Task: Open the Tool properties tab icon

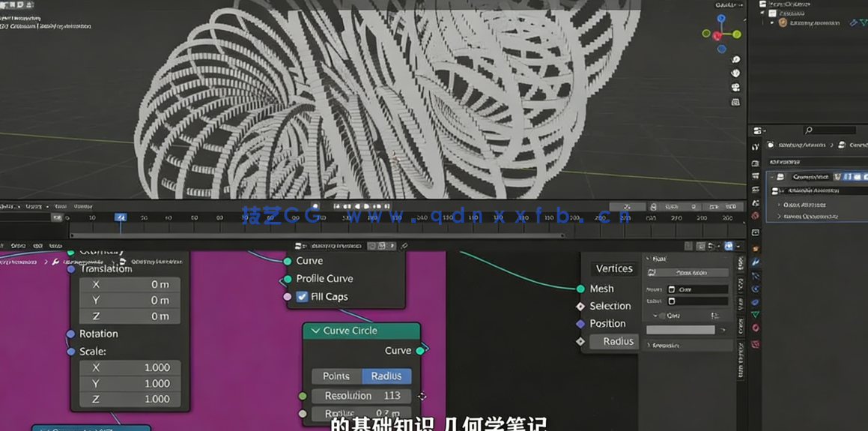Action: tap(756, 148)
